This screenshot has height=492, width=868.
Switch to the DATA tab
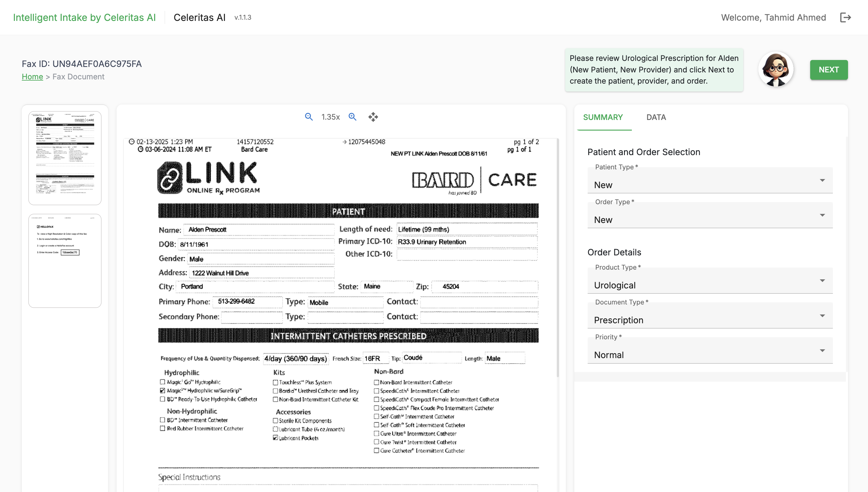pyautogui.click(x=656, y=117)
